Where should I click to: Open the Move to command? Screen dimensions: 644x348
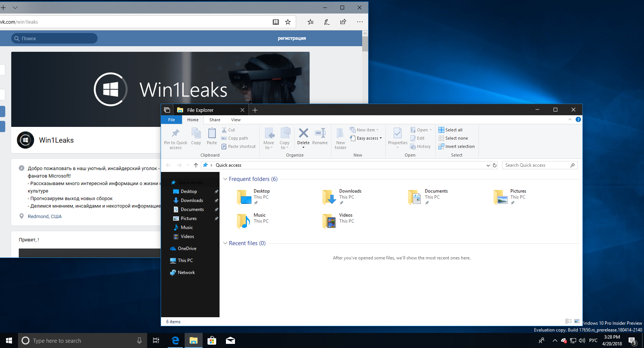269,138
